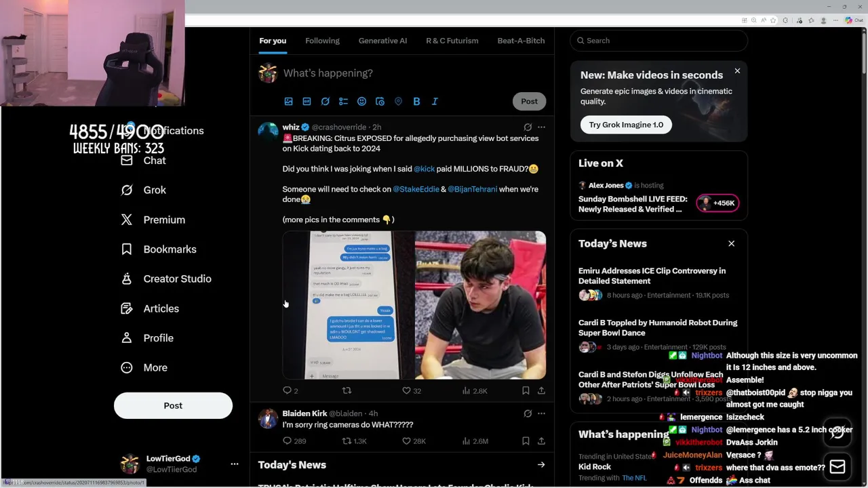
Task: Share whiz's post
Action: pyautogui.click(x=541, y=390)
